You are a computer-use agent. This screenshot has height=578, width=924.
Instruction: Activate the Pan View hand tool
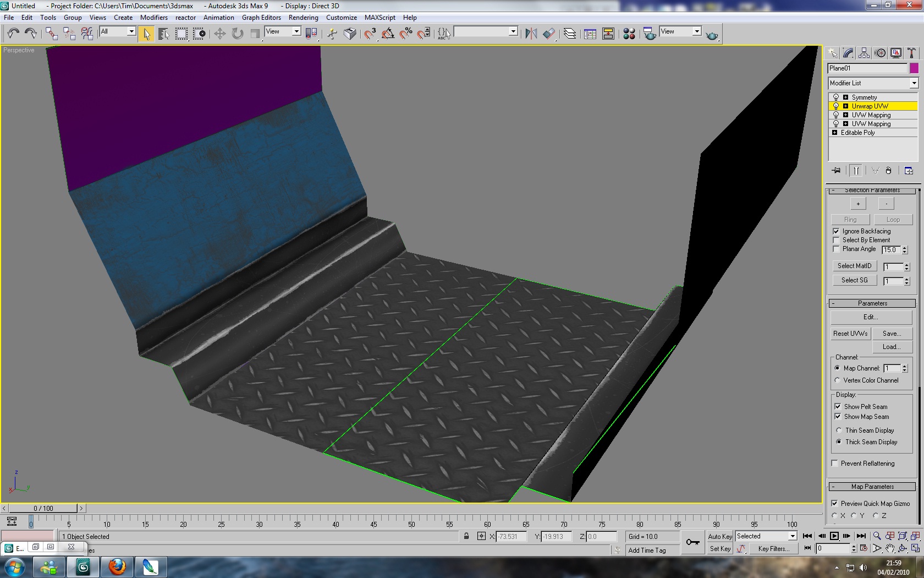pos(890,548)
